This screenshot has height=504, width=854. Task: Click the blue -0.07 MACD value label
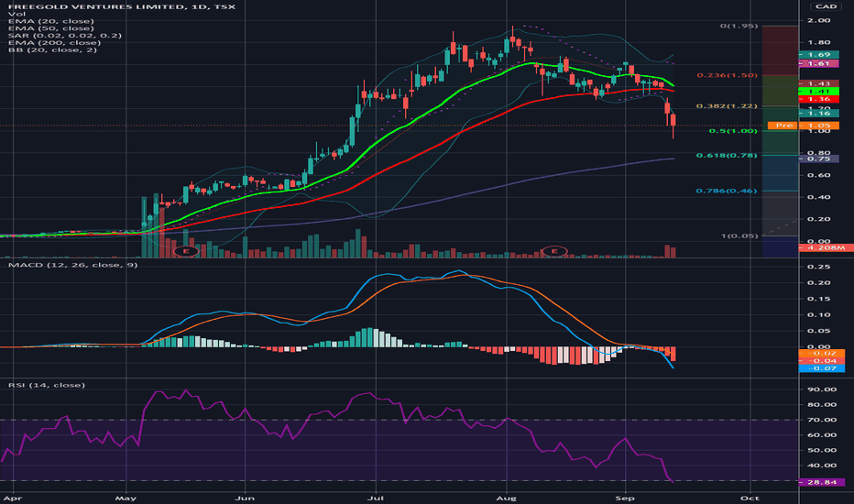[x=822, y=369]
